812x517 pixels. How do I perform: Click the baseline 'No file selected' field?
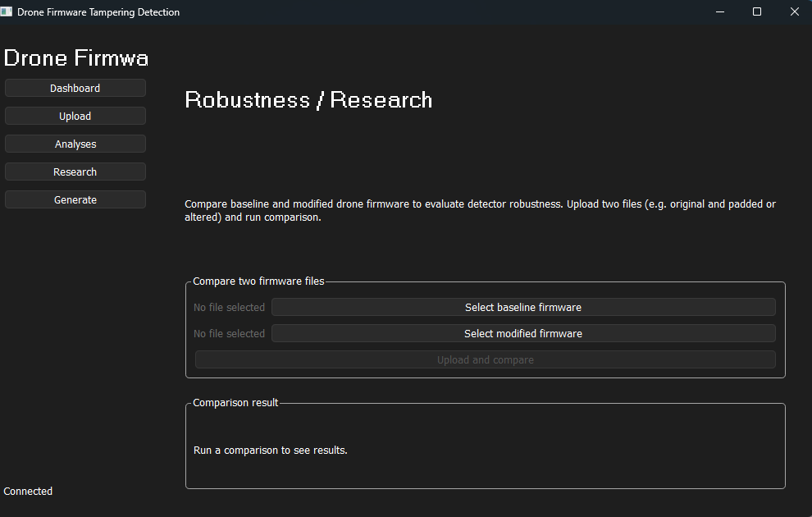[229, 307]
